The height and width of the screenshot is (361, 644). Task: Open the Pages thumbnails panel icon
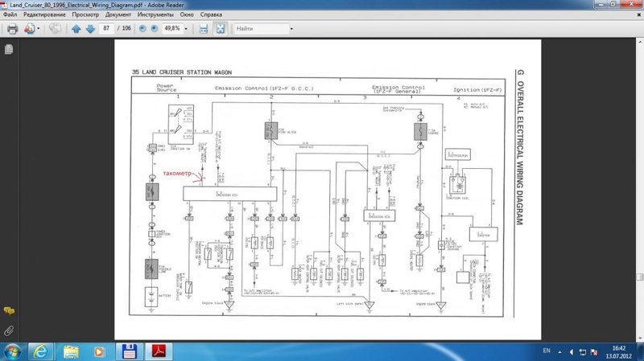9,49
